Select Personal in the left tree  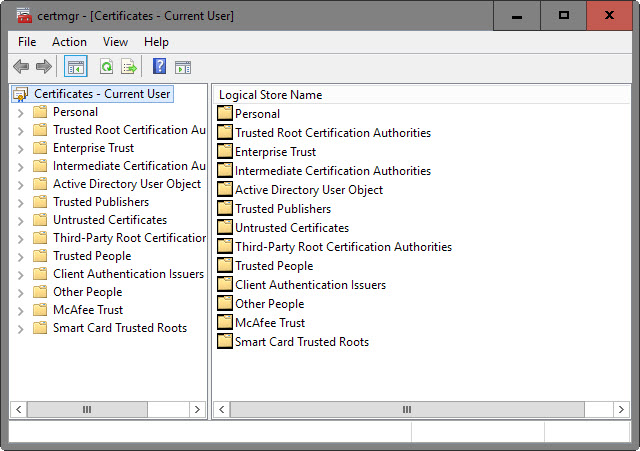[76, 112]
